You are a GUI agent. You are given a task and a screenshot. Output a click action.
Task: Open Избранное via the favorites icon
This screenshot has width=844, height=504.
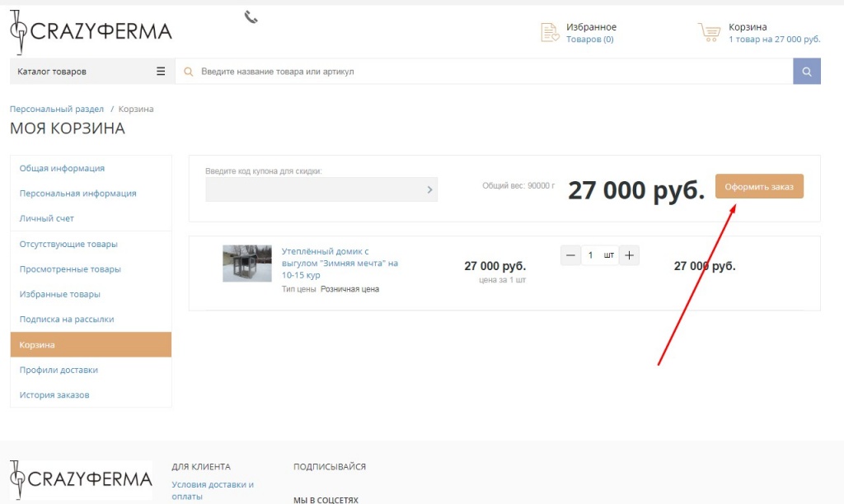[x=551, y=32]
